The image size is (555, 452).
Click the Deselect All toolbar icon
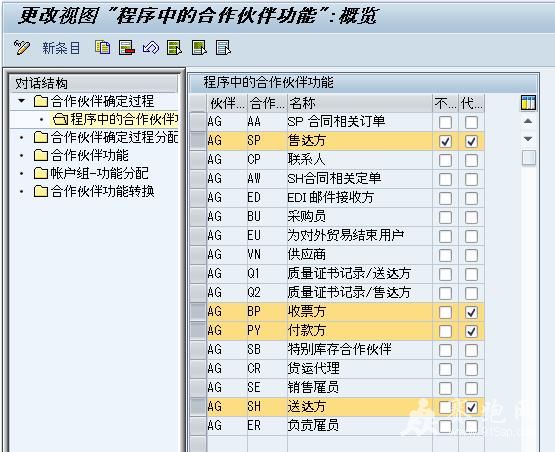click(x=223, y=47)
